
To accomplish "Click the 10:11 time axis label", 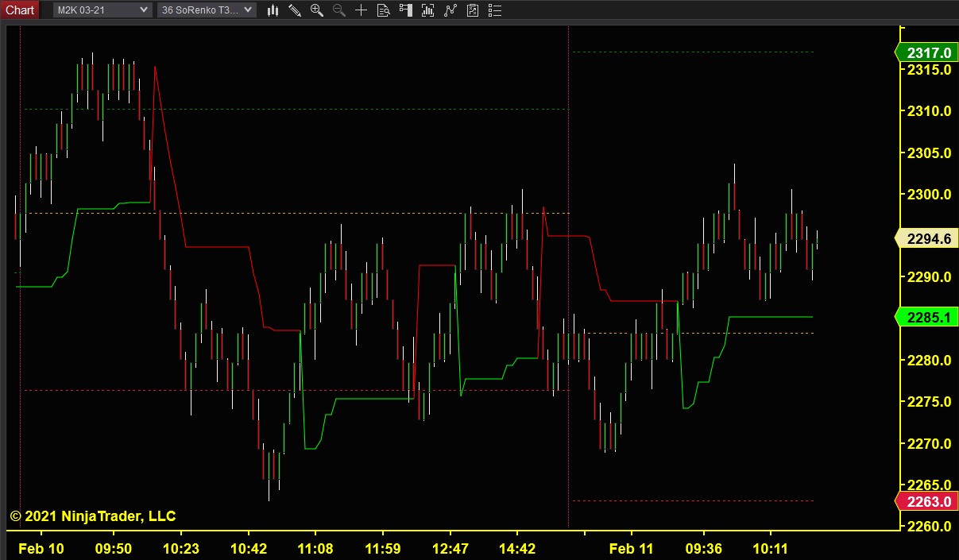I will tap(770, 549).
